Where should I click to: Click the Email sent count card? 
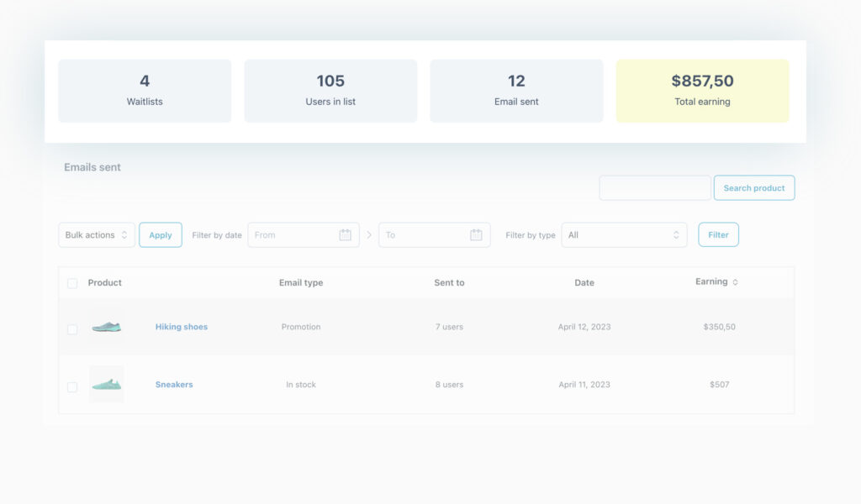coord(516,91)
